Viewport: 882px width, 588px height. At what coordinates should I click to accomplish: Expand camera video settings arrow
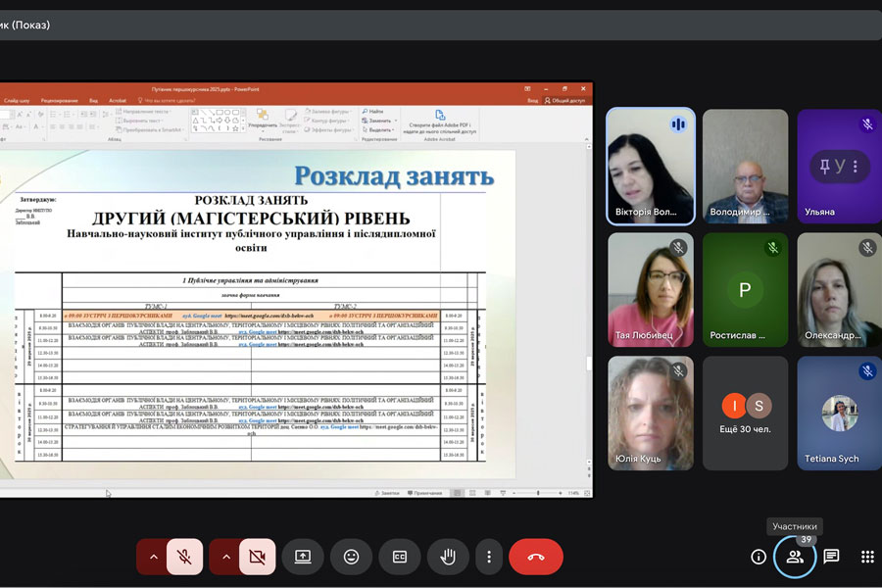225,557
